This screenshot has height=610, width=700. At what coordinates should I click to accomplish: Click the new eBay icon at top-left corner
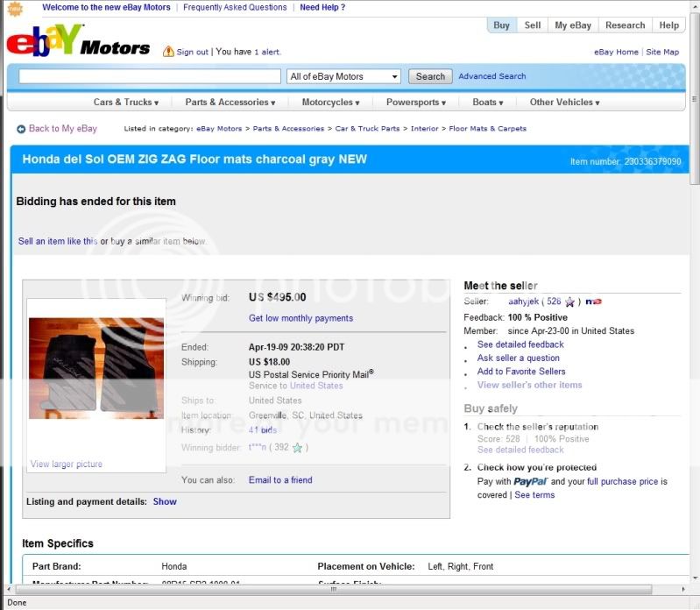(15, 8)
